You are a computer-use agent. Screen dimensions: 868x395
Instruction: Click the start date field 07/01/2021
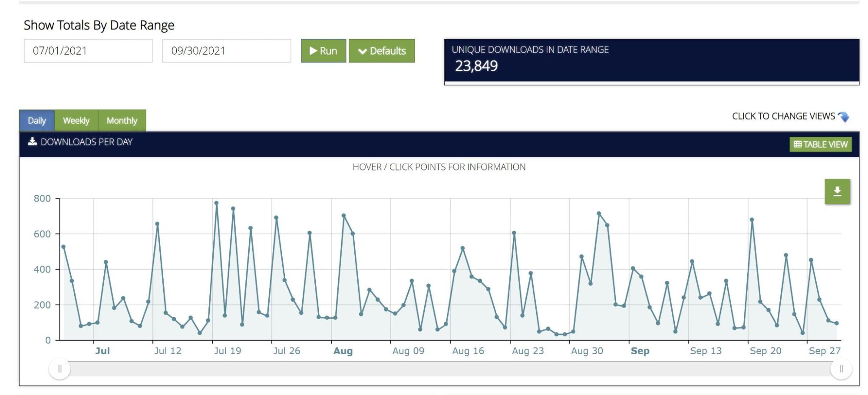[88, 51]
